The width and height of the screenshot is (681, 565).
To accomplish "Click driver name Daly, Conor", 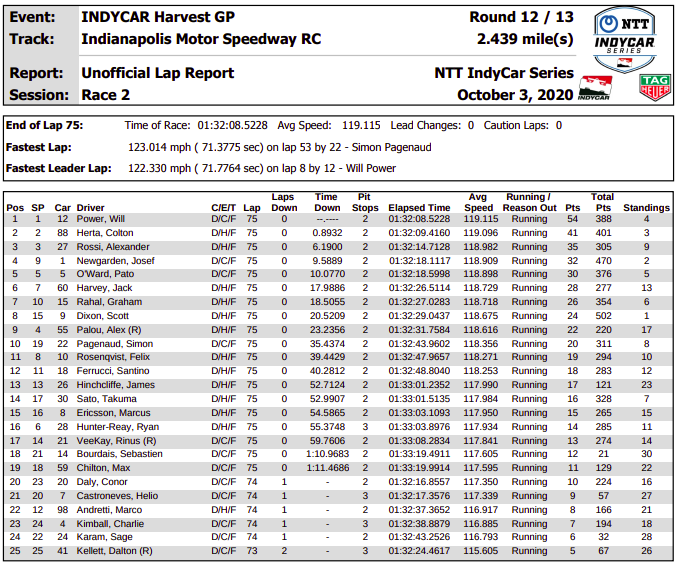I will [102, 482].
